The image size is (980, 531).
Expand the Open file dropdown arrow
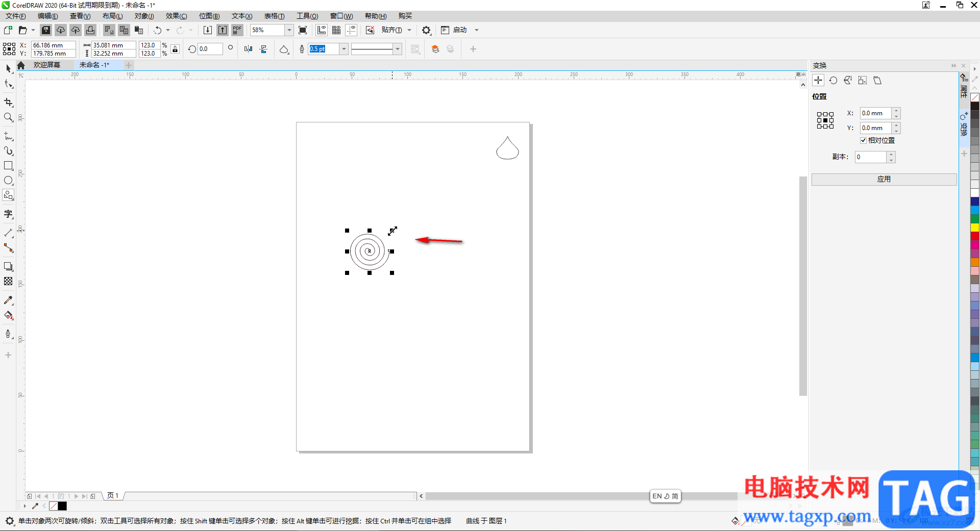point(33,30)
